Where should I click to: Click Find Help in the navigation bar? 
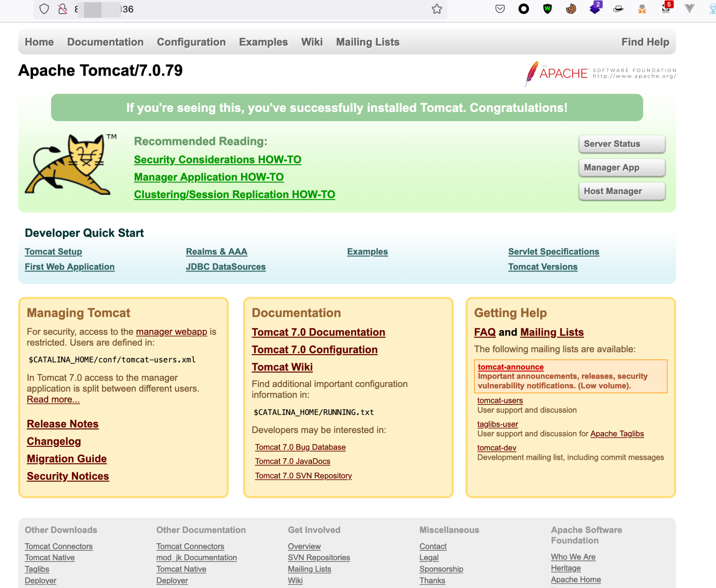coord(645,42)
